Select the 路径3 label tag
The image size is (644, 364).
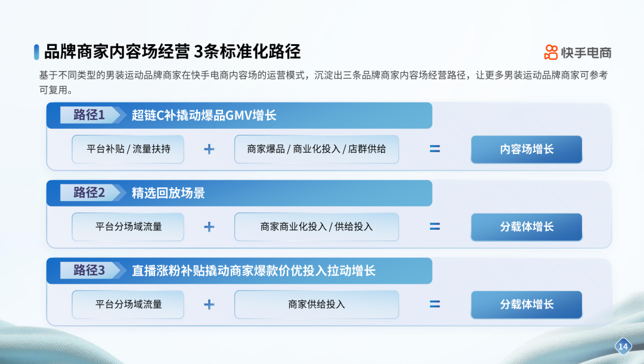coord(89,270)
